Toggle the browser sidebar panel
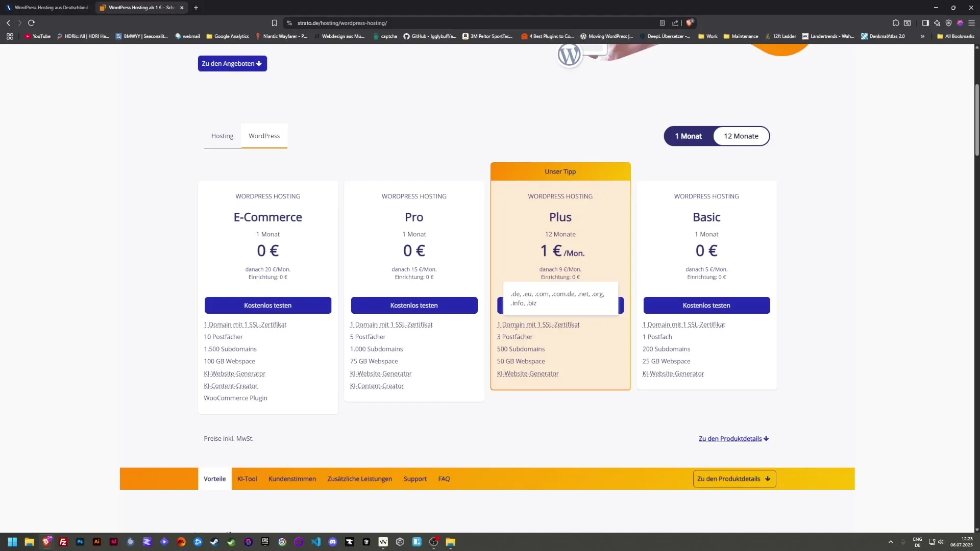This screenshot has height=551, width=980. point(925,23)
